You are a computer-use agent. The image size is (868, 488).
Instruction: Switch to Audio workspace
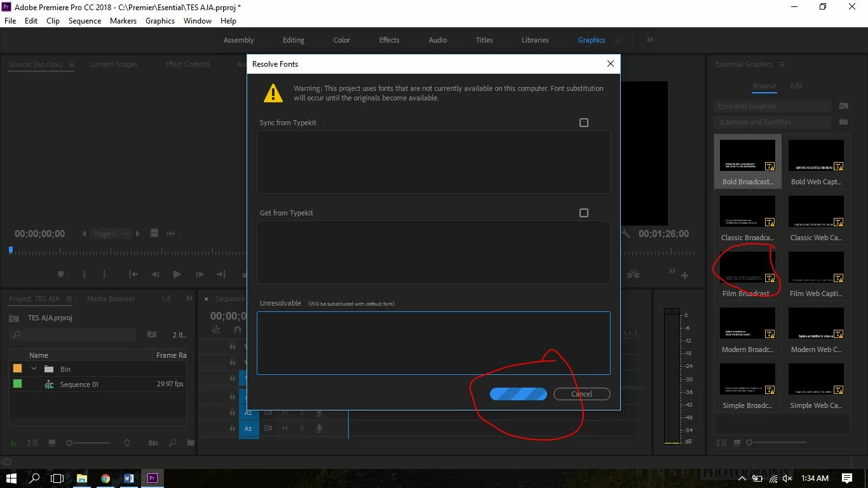438,40
